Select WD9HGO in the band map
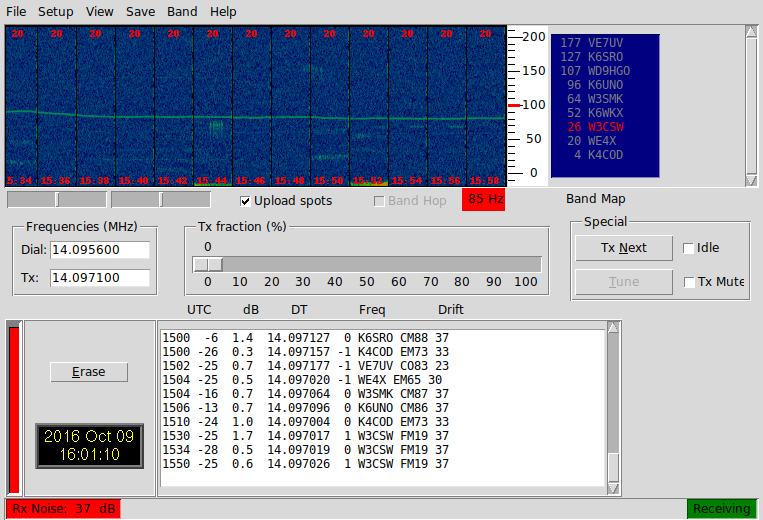The width and height of the screenshot is (763, 520). point(595,71)
